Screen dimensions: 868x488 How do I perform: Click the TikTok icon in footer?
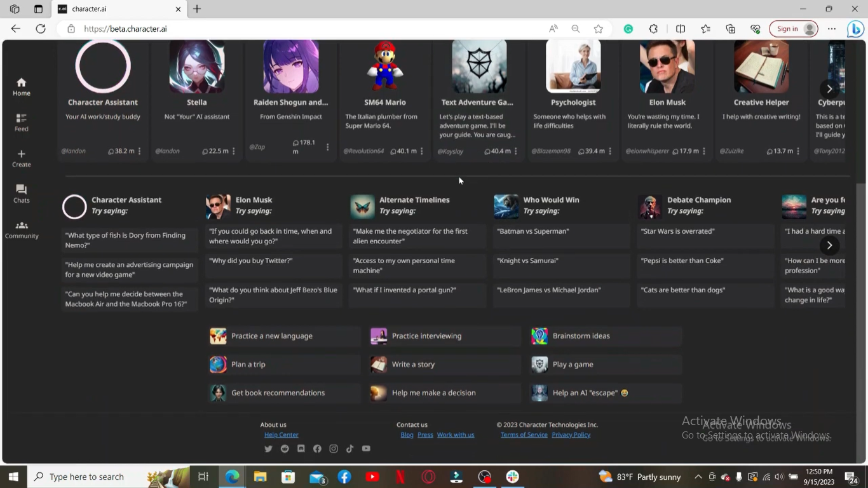[x=349, y=449]
